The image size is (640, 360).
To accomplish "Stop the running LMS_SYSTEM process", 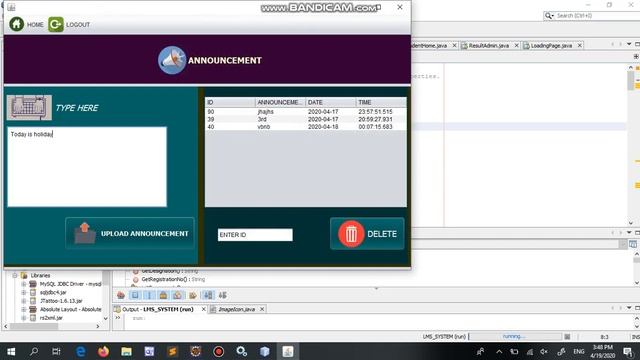I will [x=567, y=337].
